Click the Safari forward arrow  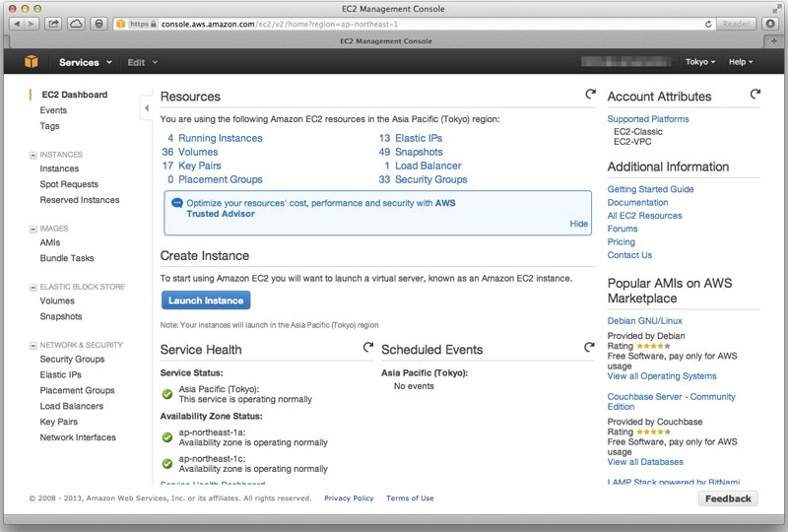pos(32,24)
